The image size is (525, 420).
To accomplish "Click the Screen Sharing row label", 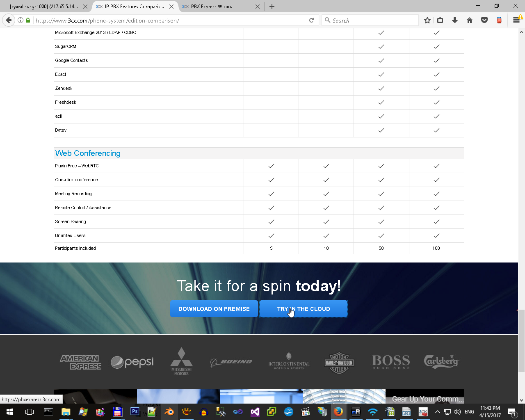I will pyautogui.click(x=71, y=221).
